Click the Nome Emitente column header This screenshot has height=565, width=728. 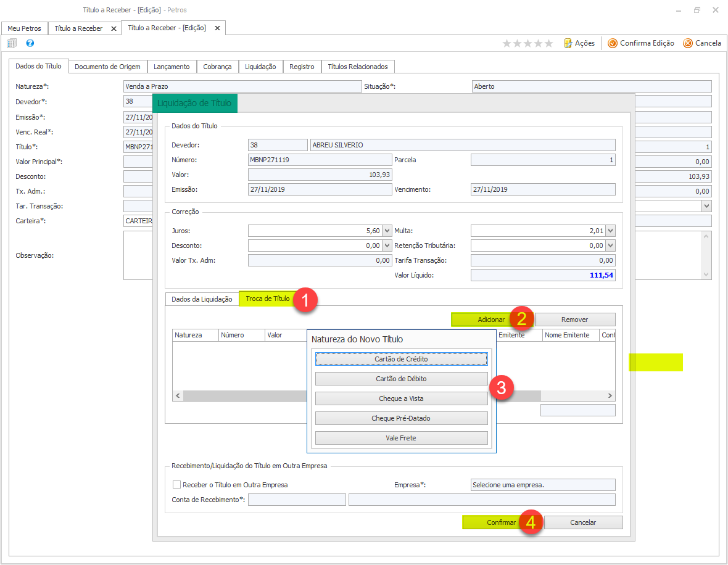[571, 335]
